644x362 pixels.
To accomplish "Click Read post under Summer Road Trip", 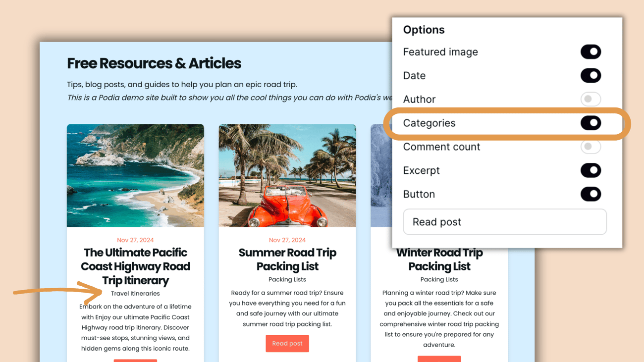I will click(x=287, y=344).
